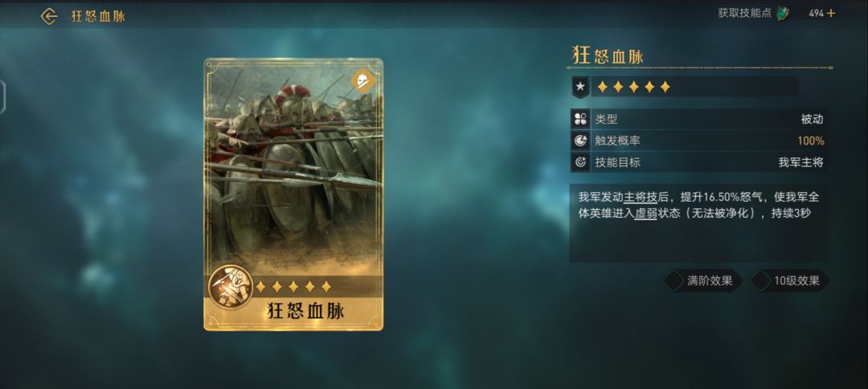
Task: Tap the 100% trigger probability value
Action: tap(810, 141)
